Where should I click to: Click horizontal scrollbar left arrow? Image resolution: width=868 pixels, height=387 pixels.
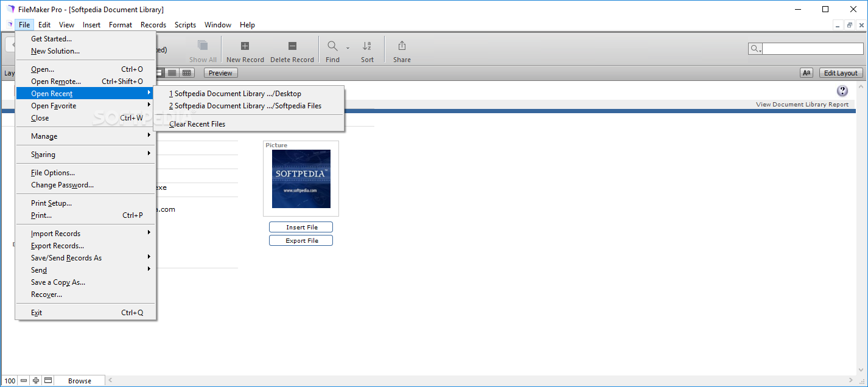tap(110, 381)
